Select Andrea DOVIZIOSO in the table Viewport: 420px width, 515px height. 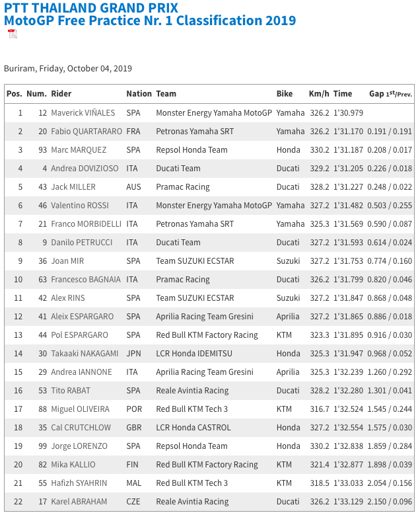(85, 169)
